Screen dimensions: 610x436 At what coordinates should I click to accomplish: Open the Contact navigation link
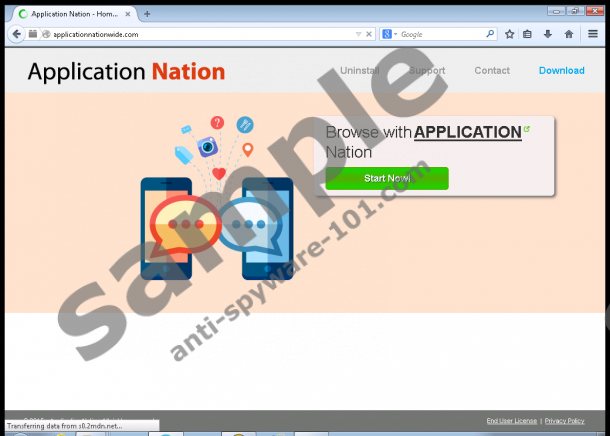pos(491,71)
